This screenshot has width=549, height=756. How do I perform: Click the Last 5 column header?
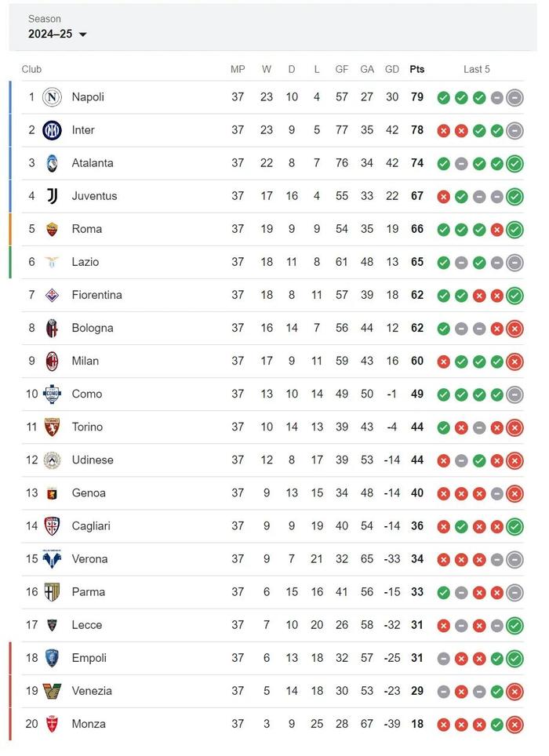[x=476, y=69]
